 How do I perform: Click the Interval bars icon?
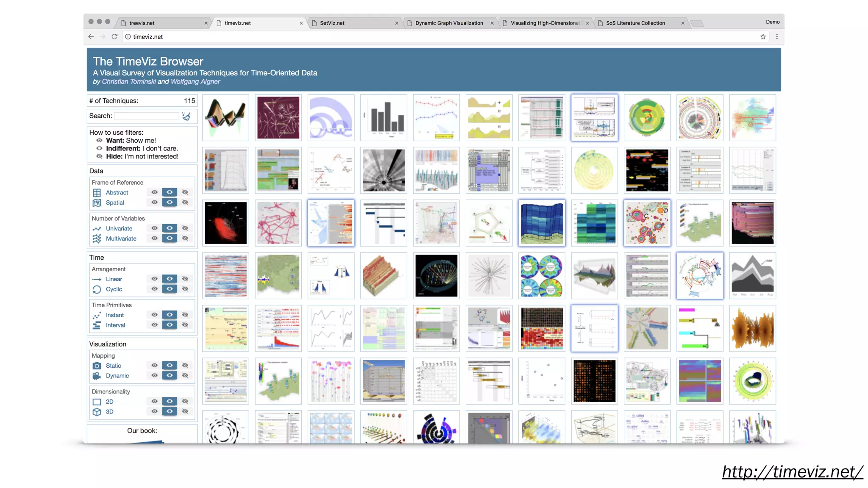[x=97, y=325]
